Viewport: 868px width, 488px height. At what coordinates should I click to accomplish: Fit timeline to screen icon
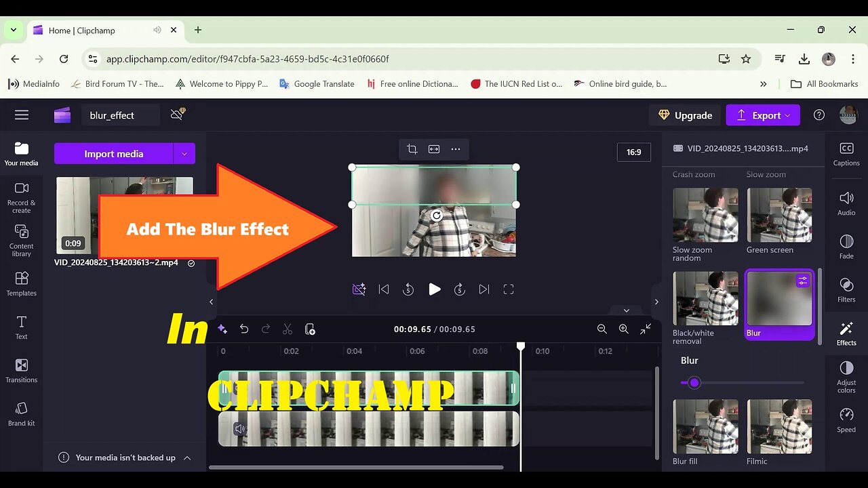646,329
